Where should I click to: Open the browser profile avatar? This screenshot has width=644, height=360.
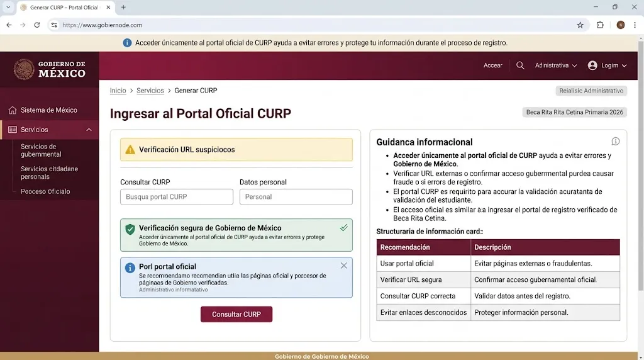[621, 25]
